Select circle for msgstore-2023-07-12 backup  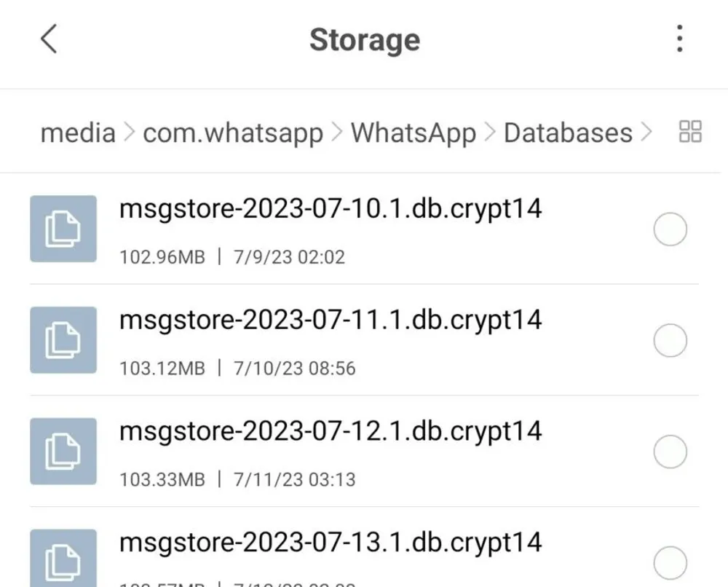coord(670,452)
